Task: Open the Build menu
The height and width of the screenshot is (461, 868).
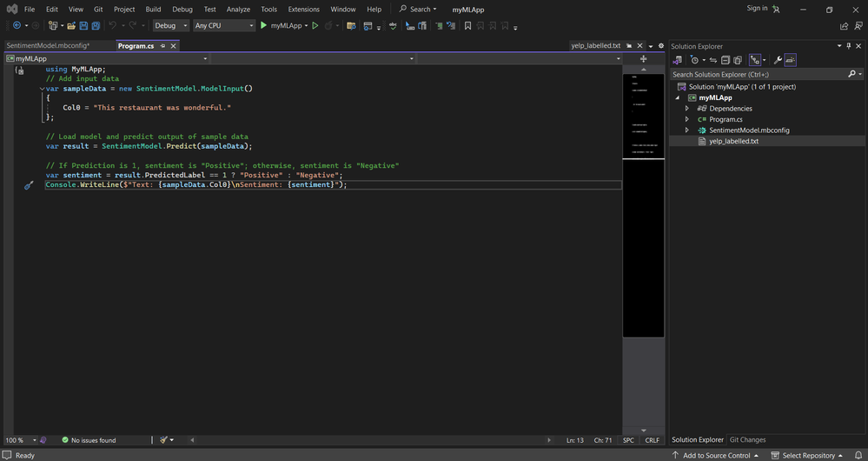Action: pos(153,10)
